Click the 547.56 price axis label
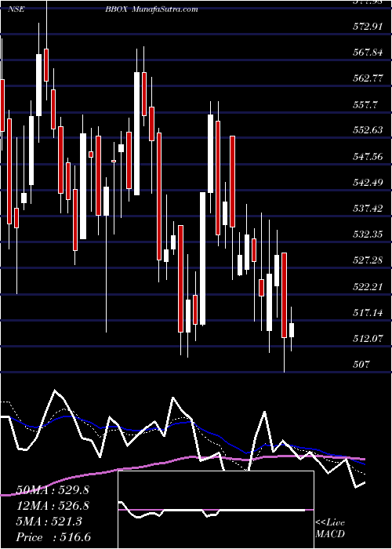The width and height of the screenshot is (392, 549). [x=368, y=157]
